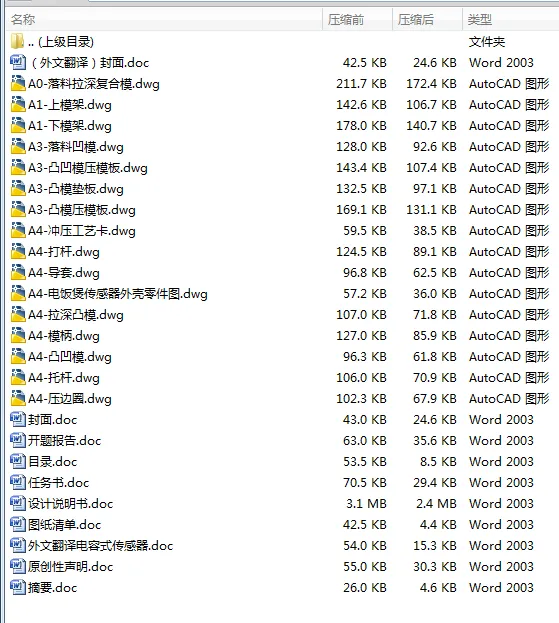Sort by the 压缩前 column header
559x623 pixels.
tap(357, 19)
